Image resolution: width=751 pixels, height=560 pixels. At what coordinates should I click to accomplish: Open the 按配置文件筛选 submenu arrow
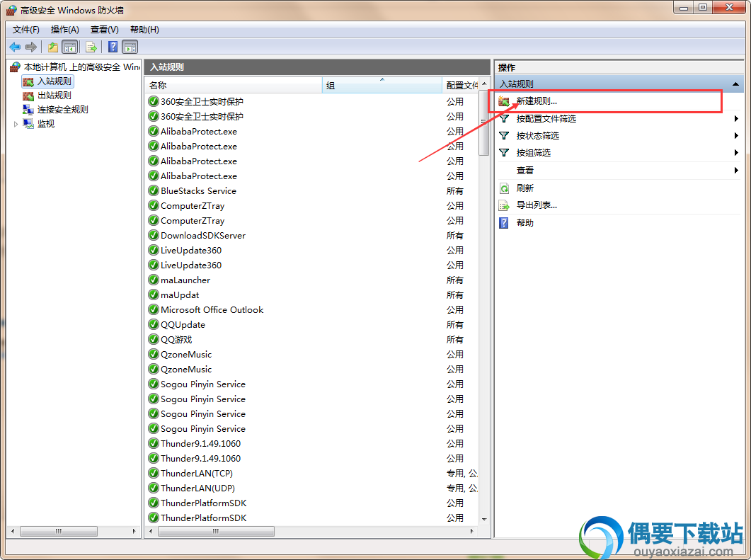[736, 118]
